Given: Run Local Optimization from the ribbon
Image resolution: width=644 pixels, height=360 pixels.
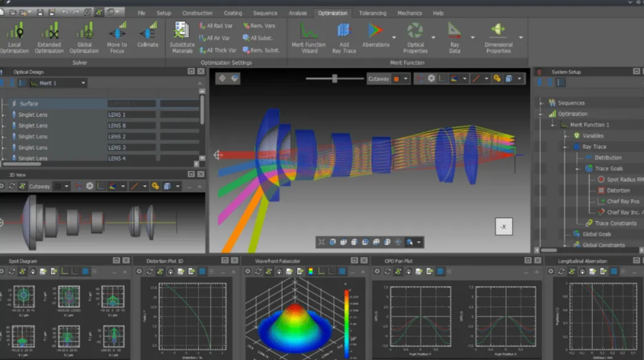Looking at the screenshot, I should pos(15,38).
